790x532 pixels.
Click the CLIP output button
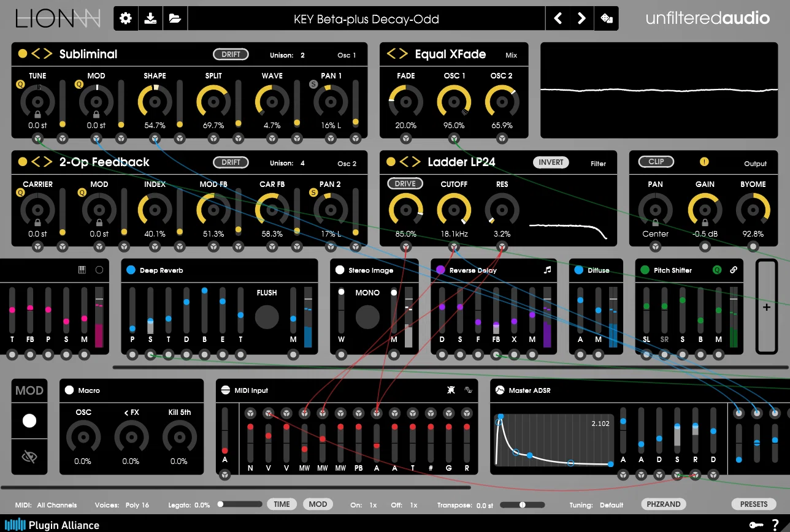tap(656, 162)
